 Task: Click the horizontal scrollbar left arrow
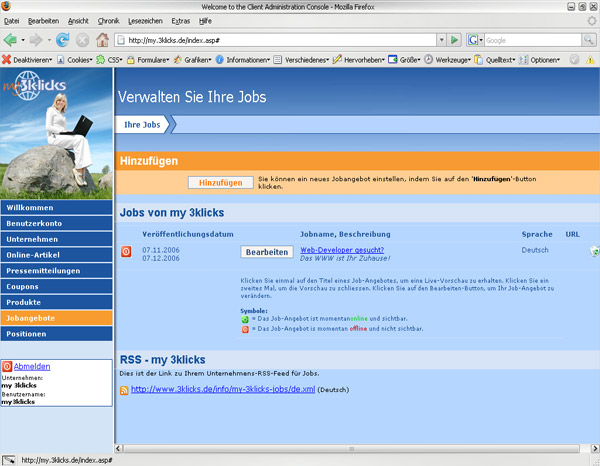(119, 448)
